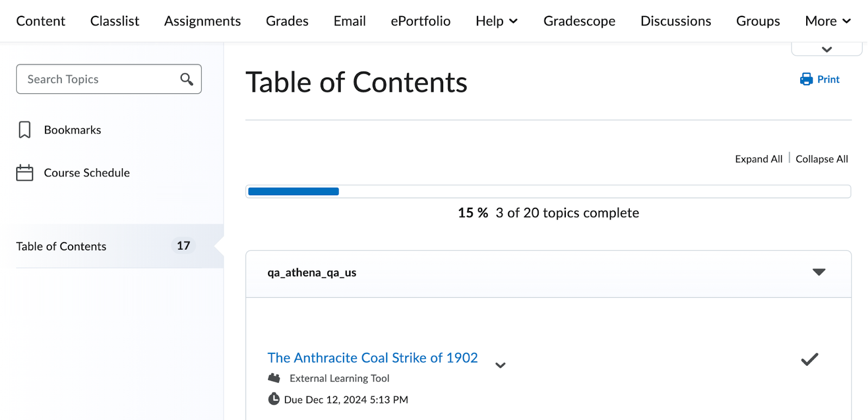Click the topics completion progress bar
Viewport: 868px width, 420px height.
point(548,192)
